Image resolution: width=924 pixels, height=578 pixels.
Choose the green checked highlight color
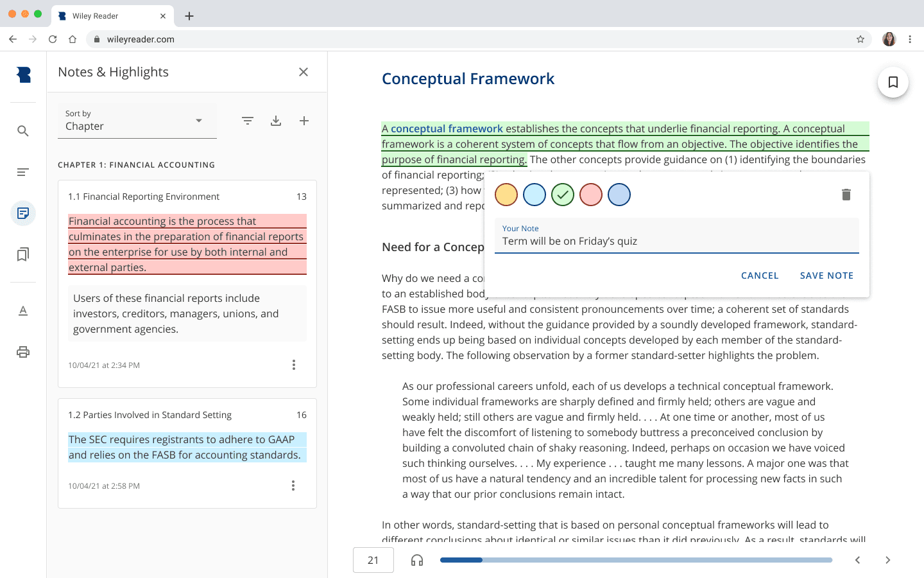coord(563,195)
